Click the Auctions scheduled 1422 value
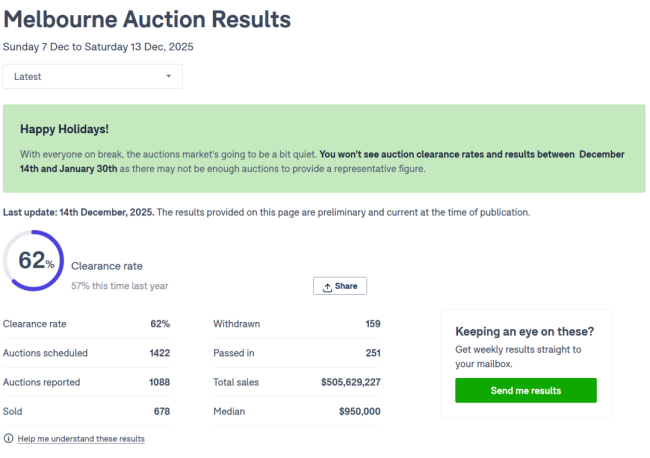 coord(159,353)
